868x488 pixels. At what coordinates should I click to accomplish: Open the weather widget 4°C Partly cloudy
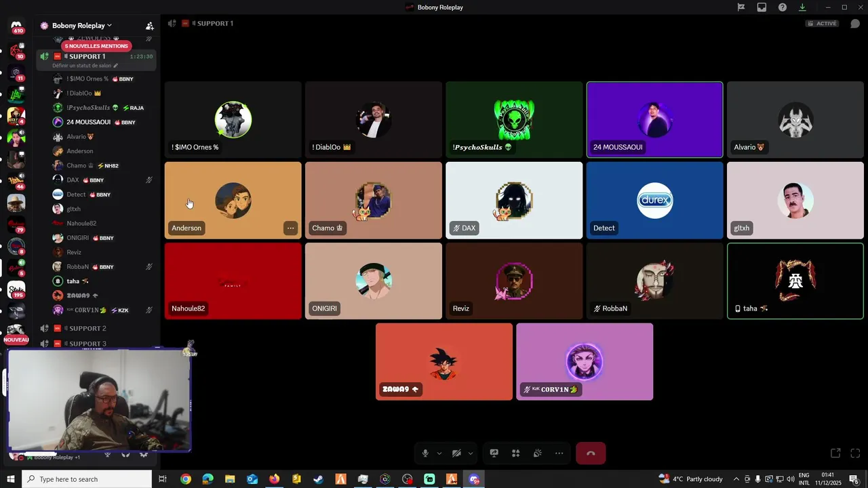[x=690, y=479]
